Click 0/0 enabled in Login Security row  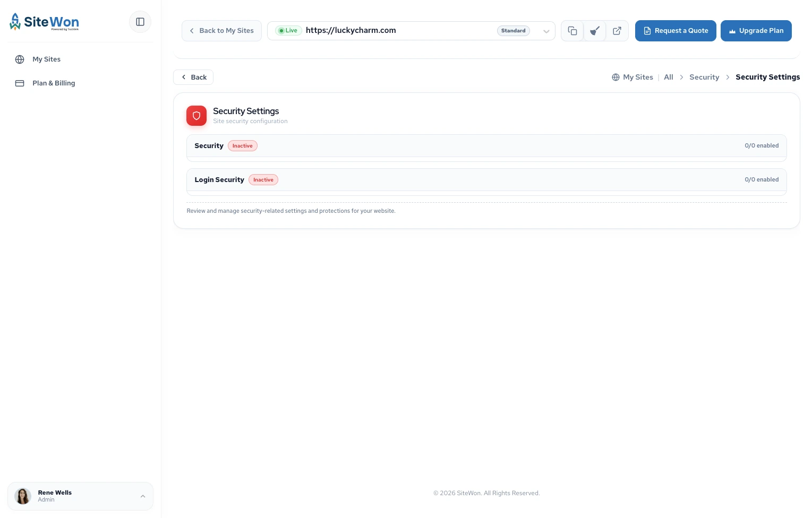[762, 179]
